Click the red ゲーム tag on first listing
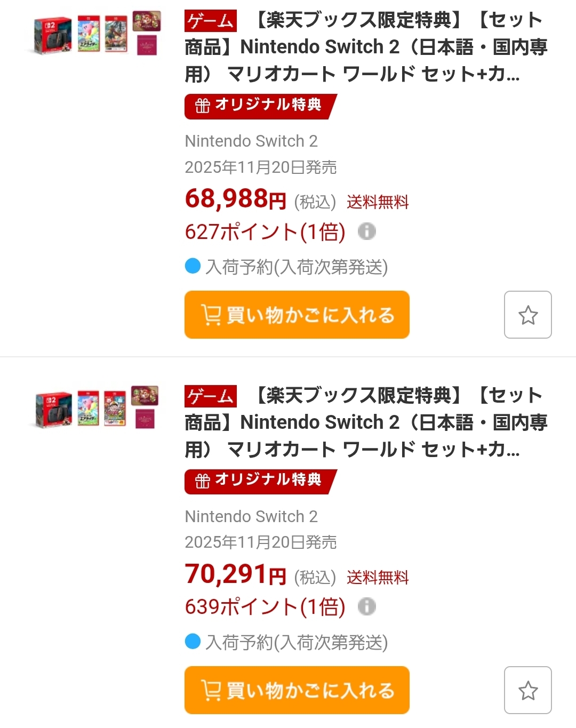Viewport: 576px width, 728px height. tap(211, 21)
